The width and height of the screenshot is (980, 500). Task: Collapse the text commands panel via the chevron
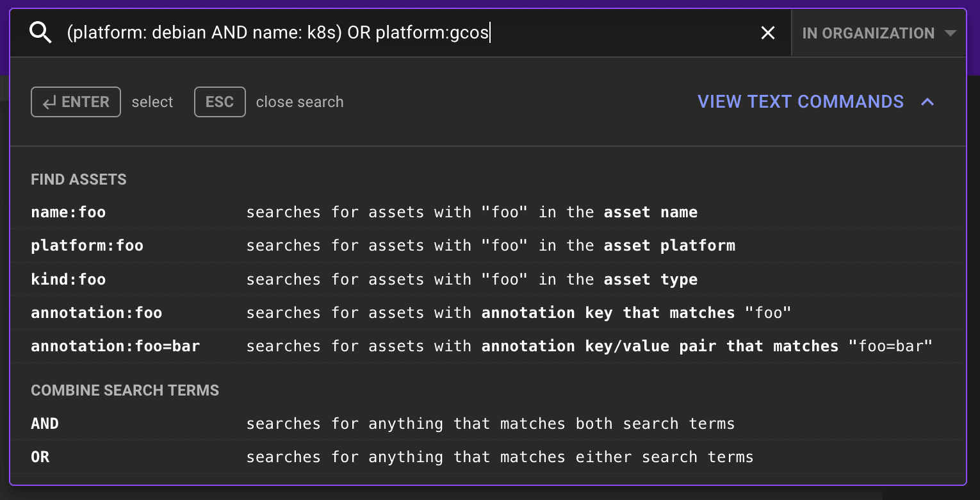tap(928, 101)
